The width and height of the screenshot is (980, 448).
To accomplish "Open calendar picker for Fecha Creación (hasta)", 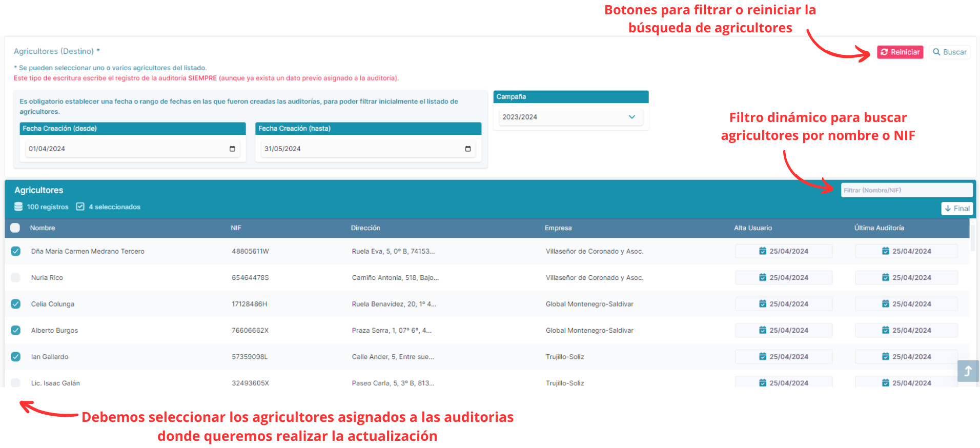I will [467, 149].
